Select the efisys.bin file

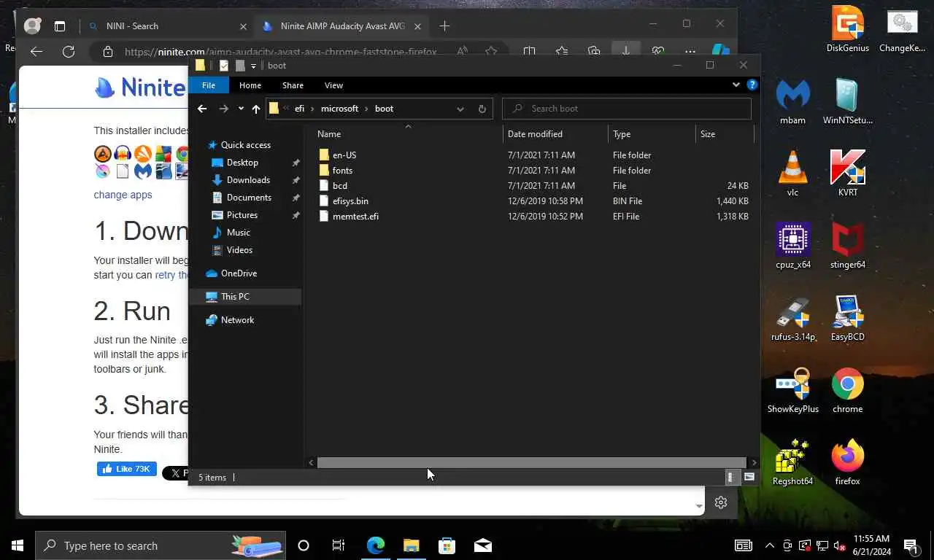coord(350,201)
